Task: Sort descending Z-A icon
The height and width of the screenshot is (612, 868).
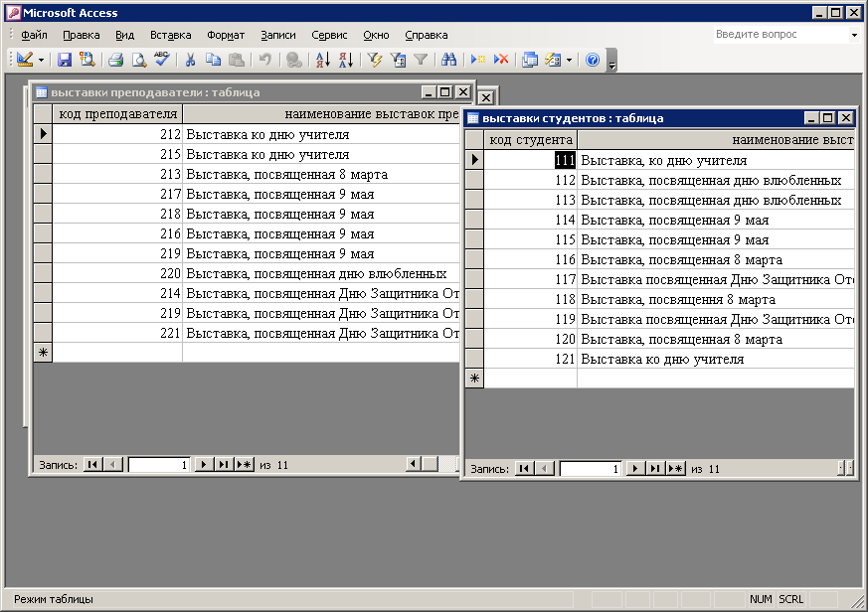Action: (x=346, y=60)
